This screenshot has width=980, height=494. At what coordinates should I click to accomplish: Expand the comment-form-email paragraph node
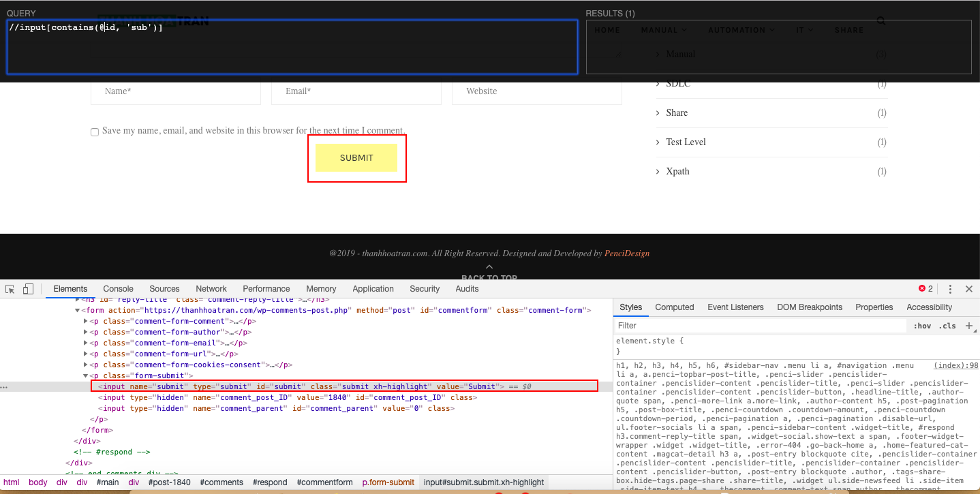click(x=86, y=343)
